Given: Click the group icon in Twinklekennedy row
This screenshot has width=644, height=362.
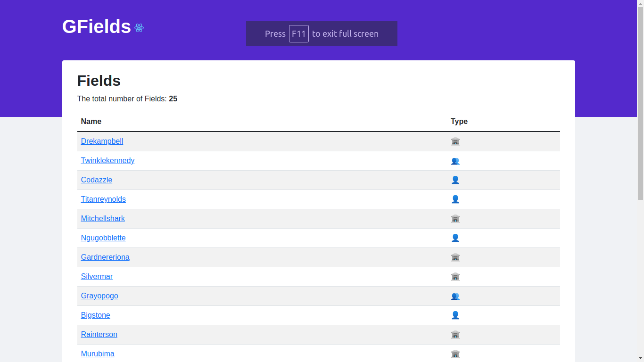Looking at the screenshot, I should [455, 161].
